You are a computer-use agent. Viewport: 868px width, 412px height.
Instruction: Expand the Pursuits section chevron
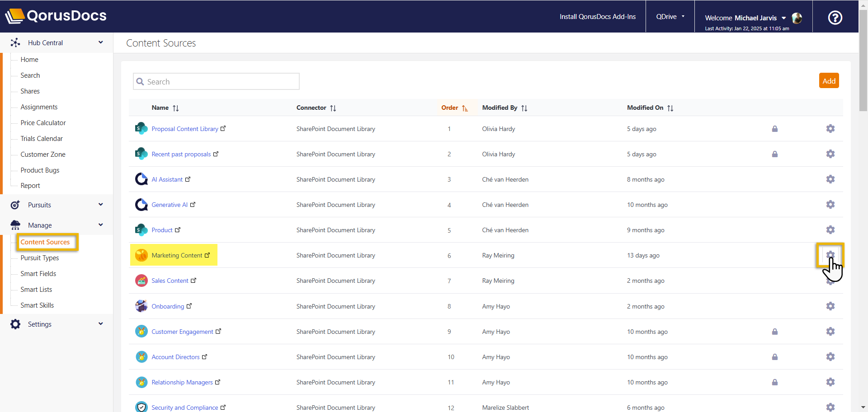[x=100, y=204]
